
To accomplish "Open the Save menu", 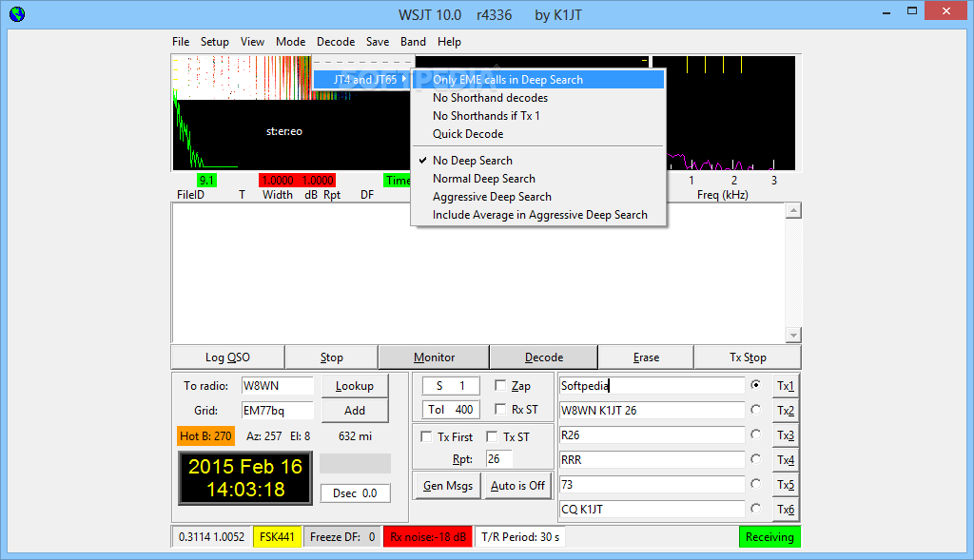I will pos(378,42).
